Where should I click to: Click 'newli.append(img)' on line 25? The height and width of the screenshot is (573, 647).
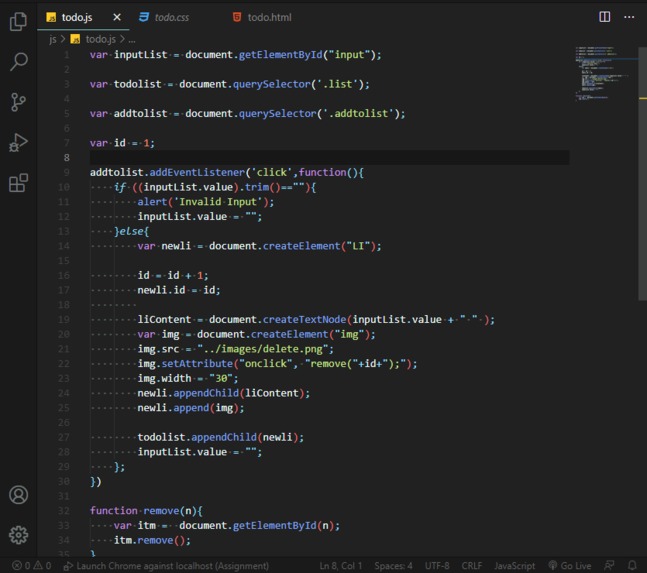188,408
